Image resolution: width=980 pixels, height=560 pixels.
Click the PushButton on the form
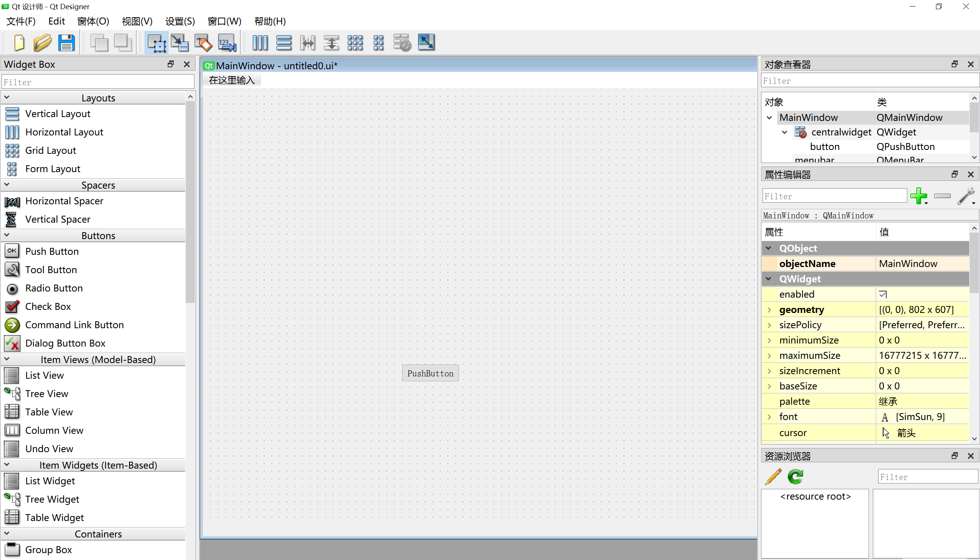click(x=430, y=373)
